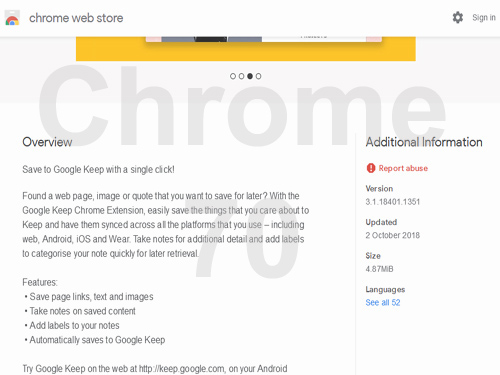
Task: Select the filled third carousel dot
Action: [x=250, y=76]
